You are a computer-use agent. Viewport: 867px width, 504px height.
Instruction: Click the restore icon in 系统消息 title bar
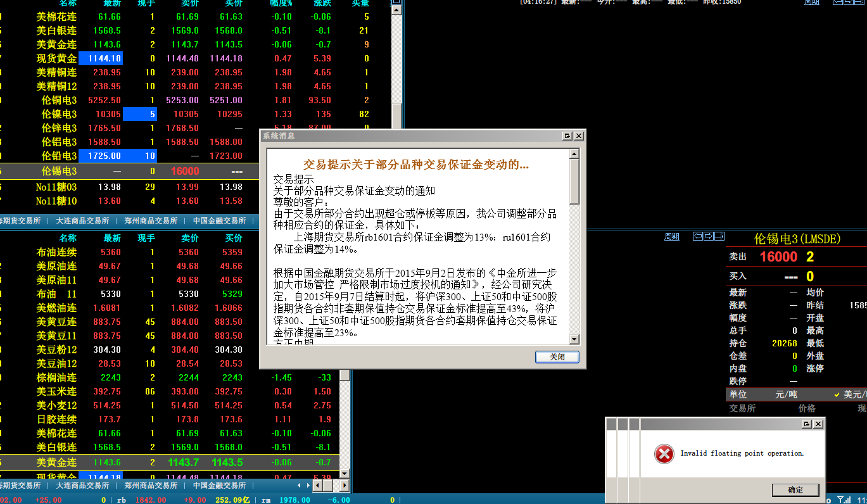[x=567, y=136]
